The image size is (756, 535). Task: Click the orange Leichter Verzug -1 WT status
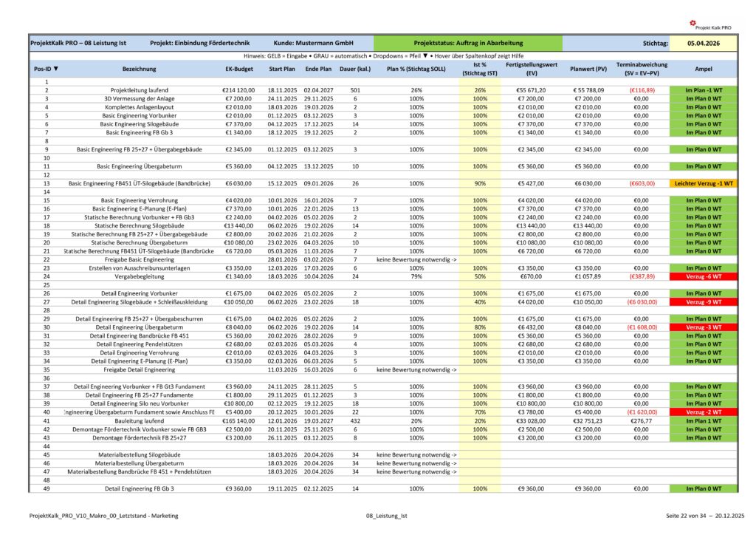tap(703, 183)
